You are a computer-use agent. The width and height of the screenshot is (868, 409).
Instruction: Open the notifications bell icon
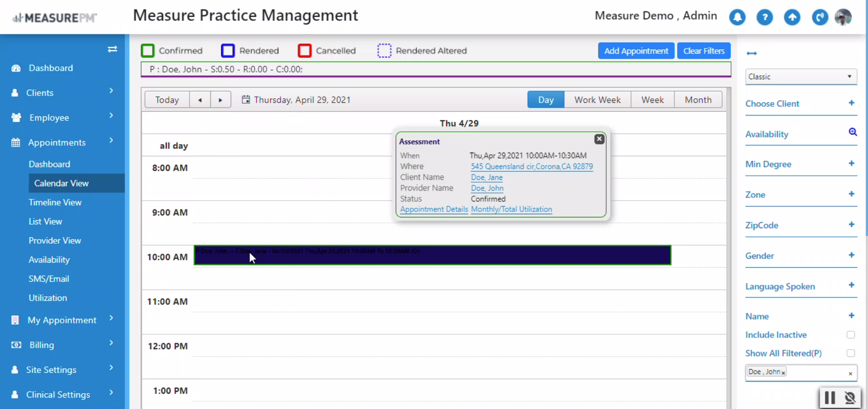coord(737,17)
